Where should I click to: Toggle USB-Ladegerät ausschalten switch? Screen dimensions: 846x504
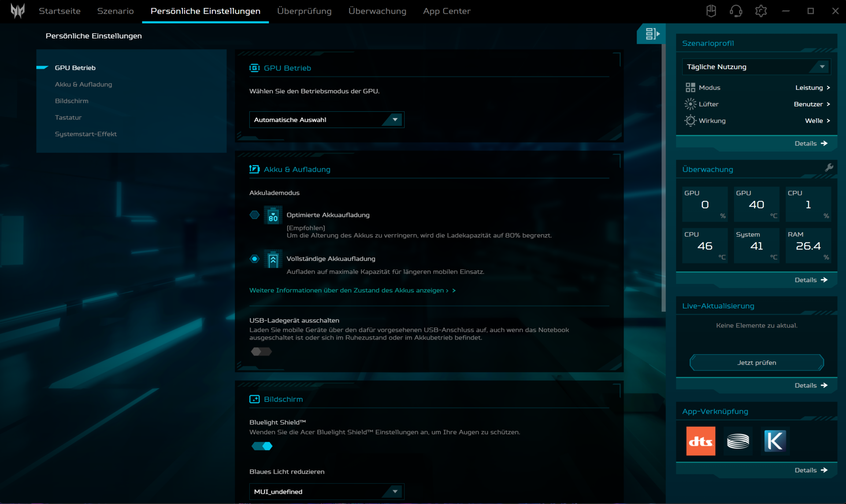coord(261,352)
